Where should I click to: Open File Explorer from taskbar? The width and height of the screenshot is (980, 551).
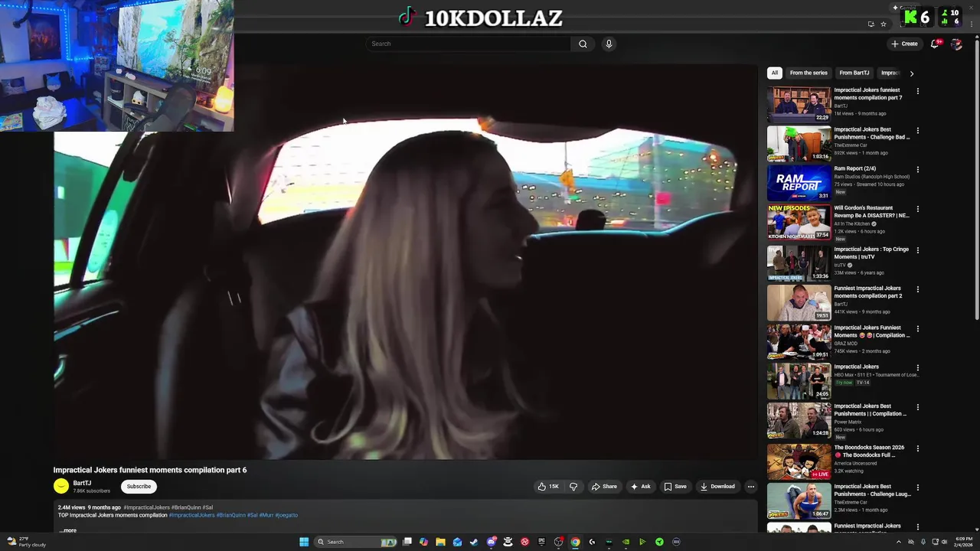click(440, 542)
